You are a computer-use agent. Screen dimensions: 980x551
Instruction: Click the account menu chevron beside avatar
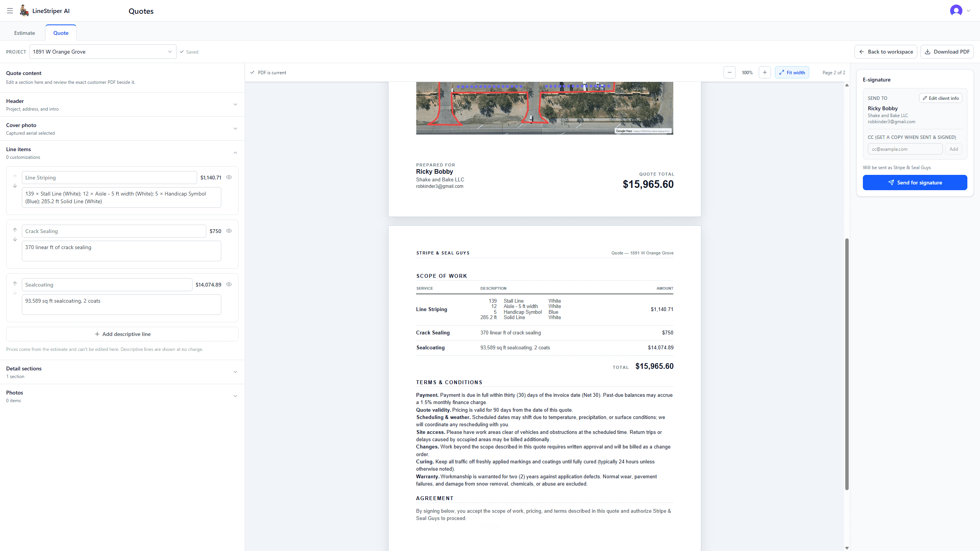(969, 11)
